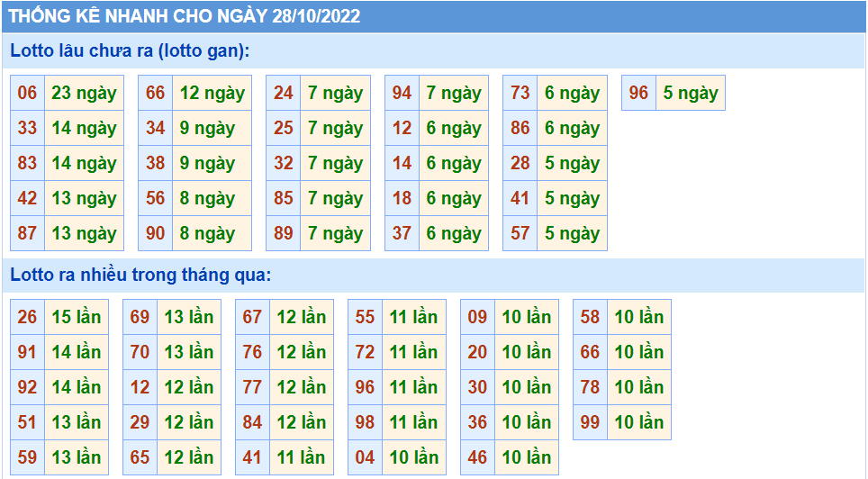868x479 pixels.
Task: Click number 09 in the frequent lotto table
Action: 478,317
